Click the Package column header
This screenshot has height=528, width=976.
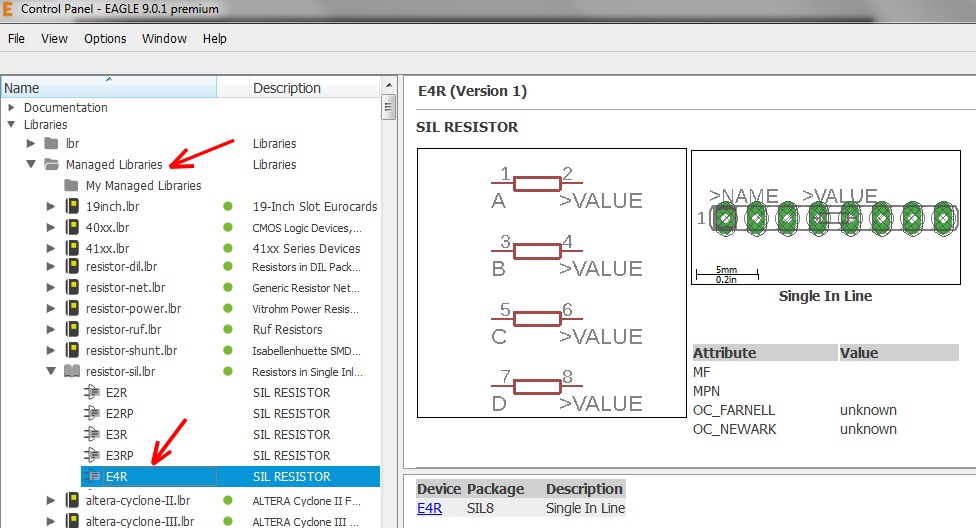pos(495,489)
